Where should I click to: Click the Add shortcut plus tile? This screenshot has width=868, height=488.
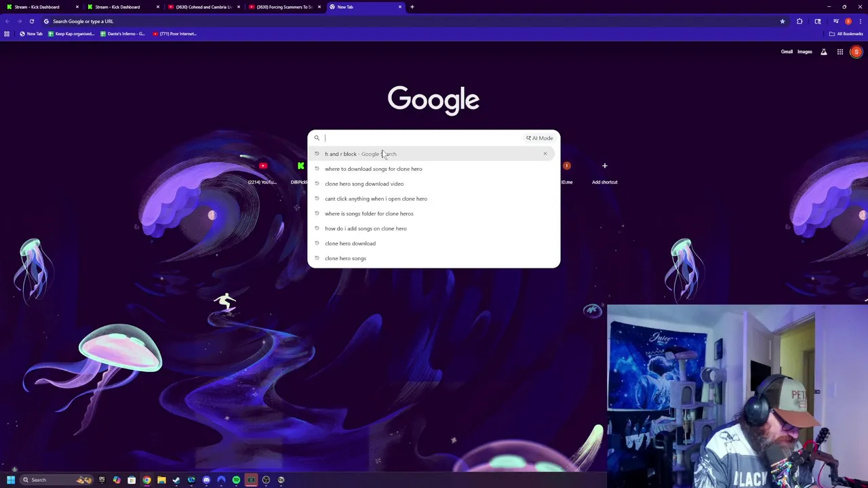coord(604,171)
